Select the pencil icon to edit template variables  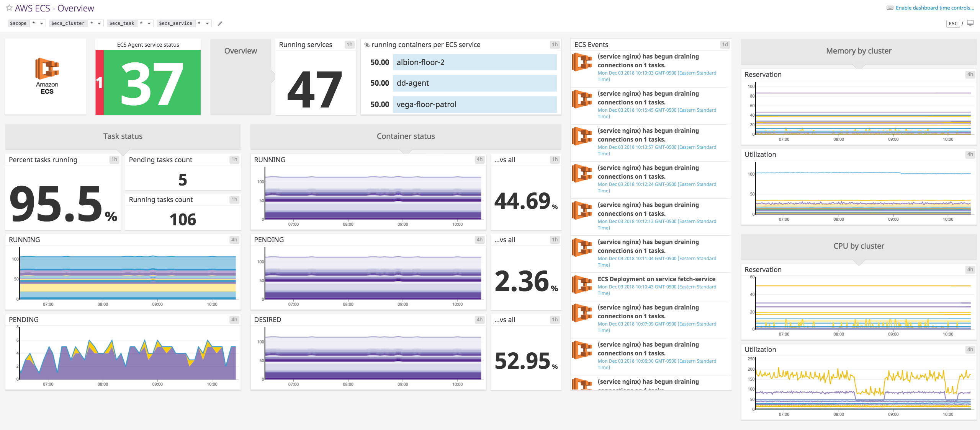coord(220,23)
